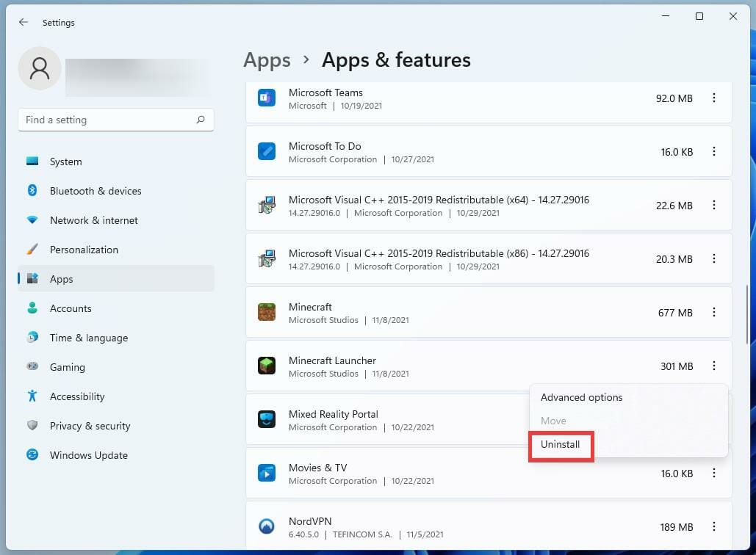This screenshot has width=756, height=555.
Task: Click the 22.6 MB size value
Action: pyautogui.click(x=674, y=206)
